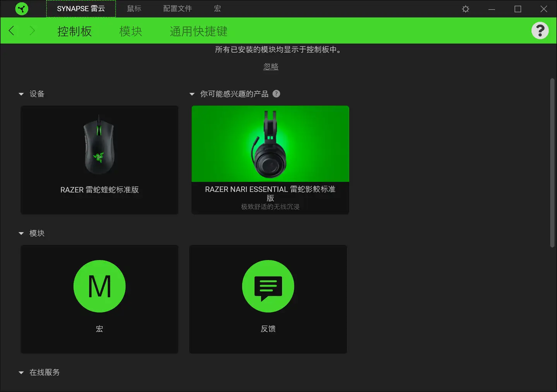Maximize the Synapse window
Image resolution: width=557 pixels, height=392 pixels.
coord(518,9)
